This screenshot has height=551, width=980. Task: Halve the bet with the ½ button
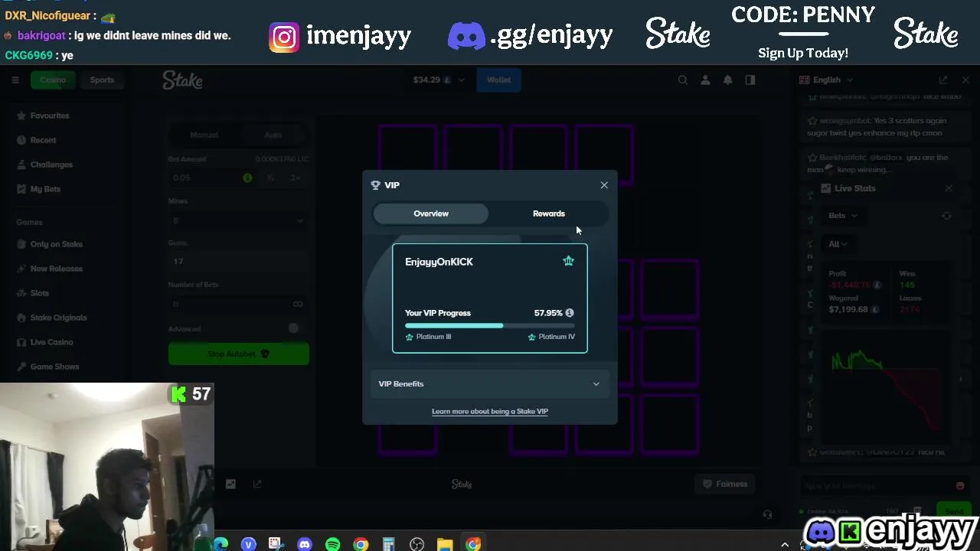[x=270, y=178]
